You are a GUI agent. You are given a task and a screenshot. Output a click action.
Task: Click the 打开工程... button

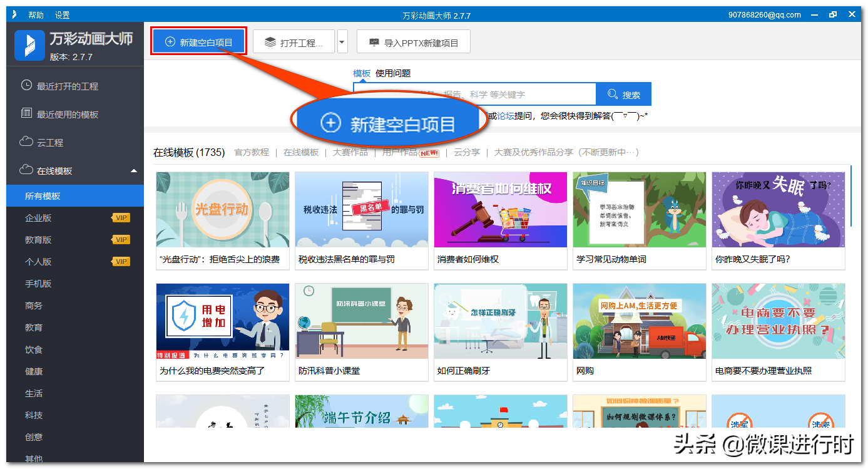point(294,43)
